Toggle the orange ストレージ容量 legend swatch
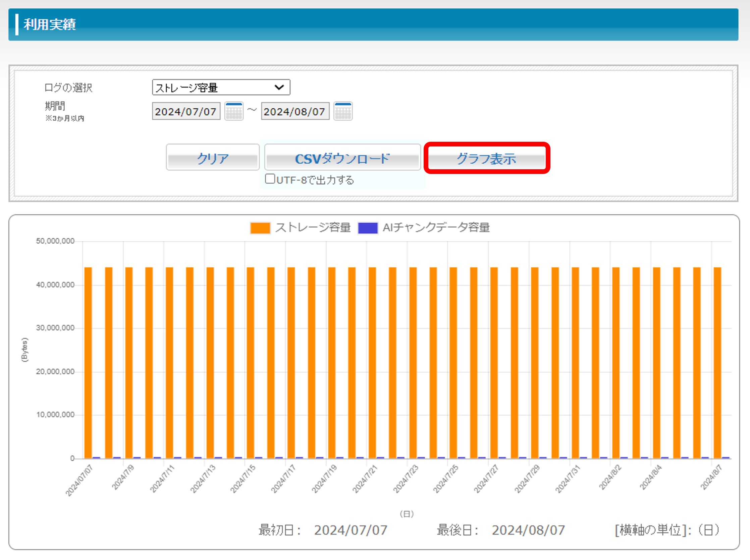Screen dimensions: 750x560 [260, 228]
